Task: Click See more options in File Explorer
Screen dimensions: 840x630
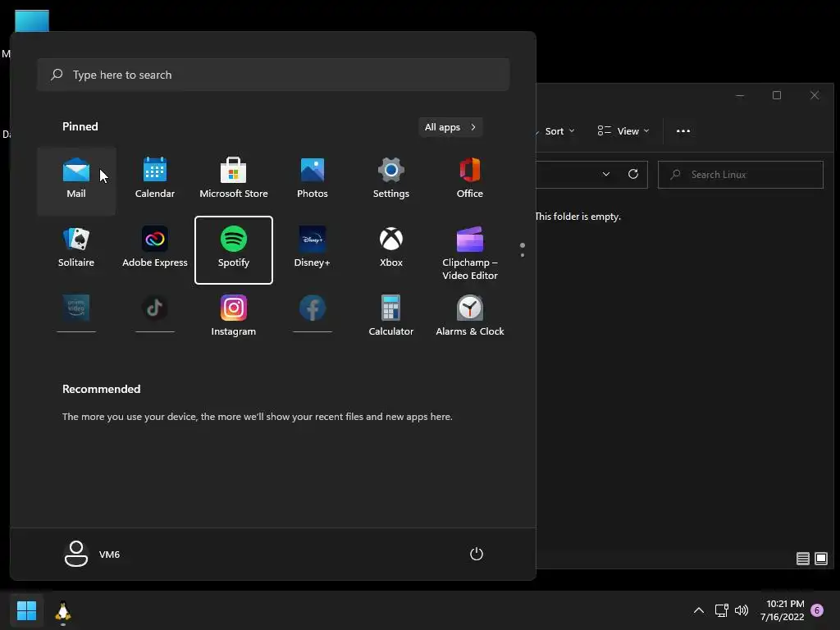Action: click(x=683, y=131)
